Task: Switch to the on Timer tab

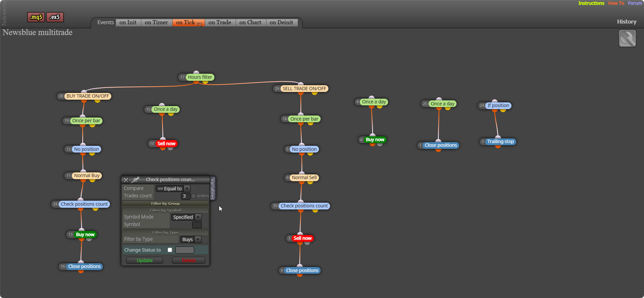Action: [x=156, y=23]
